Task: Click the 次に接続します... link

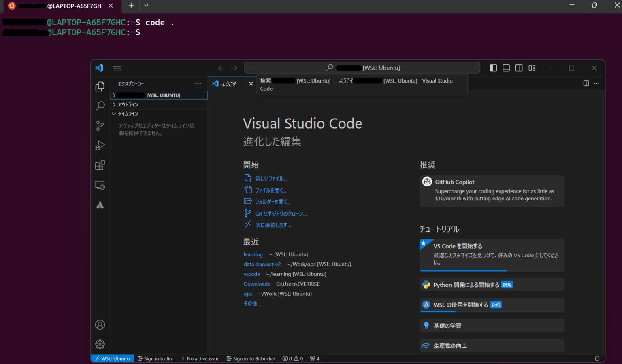Action: (273, 225)
